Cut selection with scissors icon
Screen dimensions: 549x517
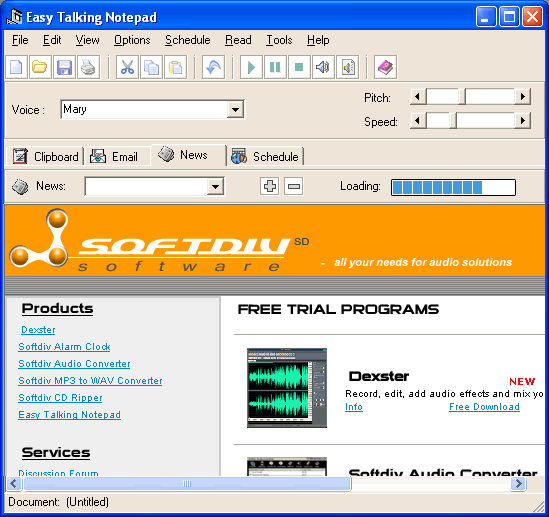[127, 67]
